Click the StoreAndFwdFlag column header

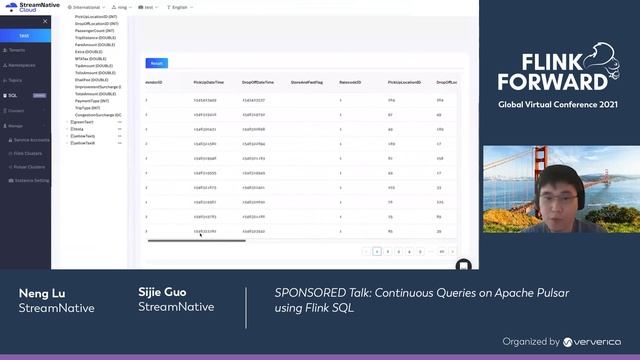pyautogui.click(x=307, y=82)
